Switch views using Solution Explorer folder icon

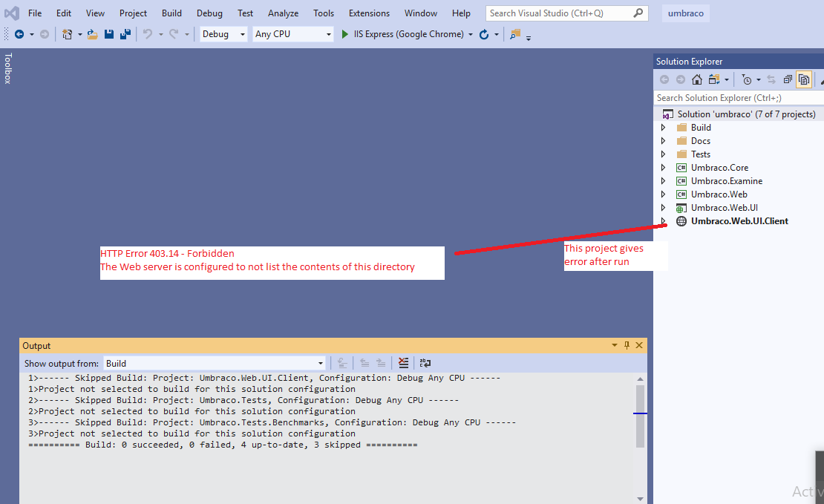coord(714,79)
